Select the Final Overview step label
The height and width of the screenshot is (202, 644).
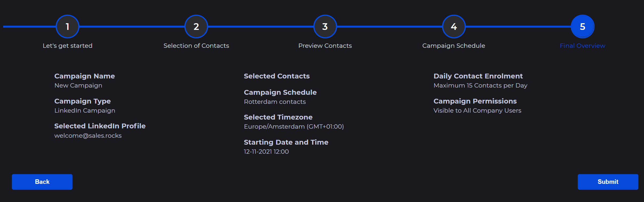pyautogui.click(x=583, y=46)
